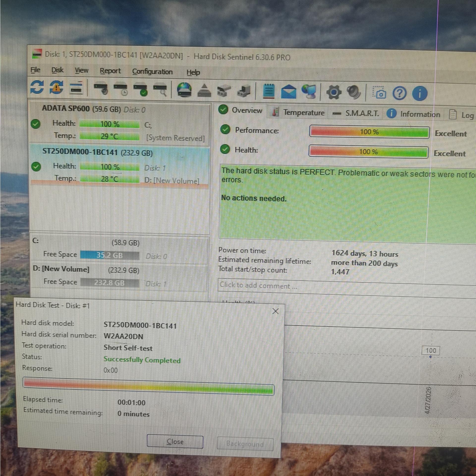Click the '100' data point on graph
This screenshot has width=476, height=476.
[431, 351]
